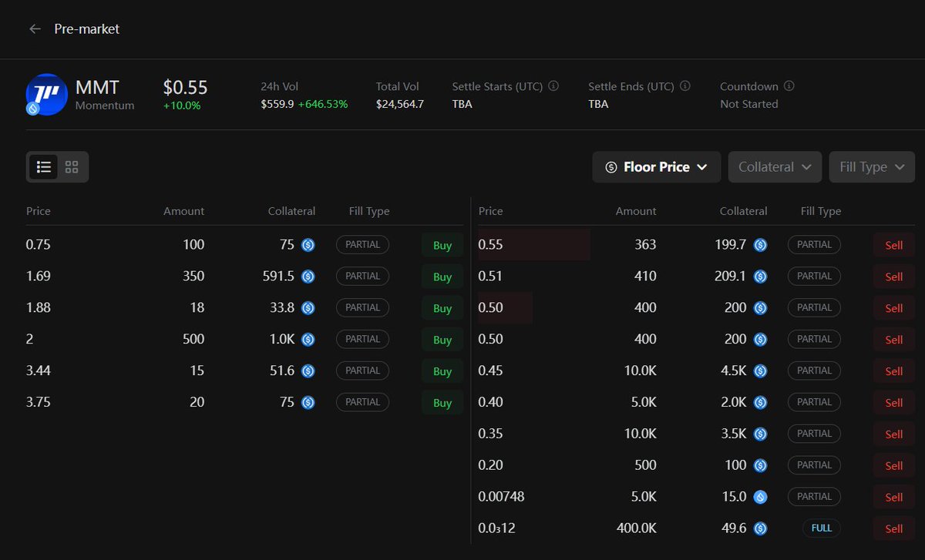This screenshot has height=560, width=925.
Task: Click the FULL fill type badge
Action: (x=821, y=528)
